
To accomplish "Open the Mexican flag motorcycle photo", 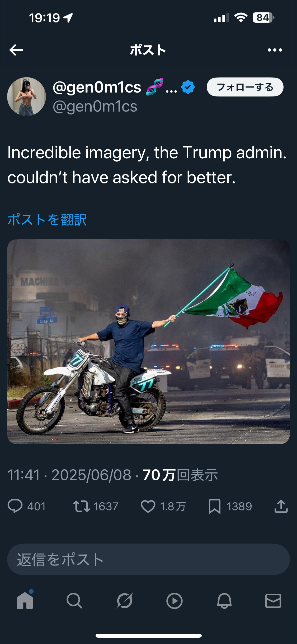I will pos(148,342).
